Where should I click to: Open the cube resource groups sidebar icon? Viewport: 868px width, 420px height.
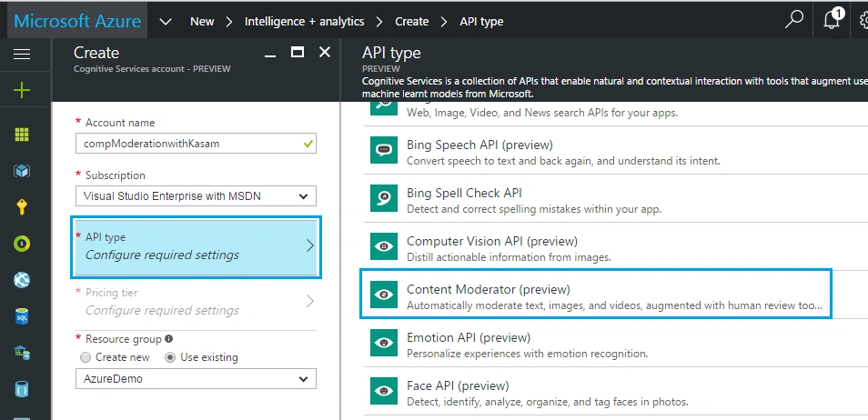22,171
